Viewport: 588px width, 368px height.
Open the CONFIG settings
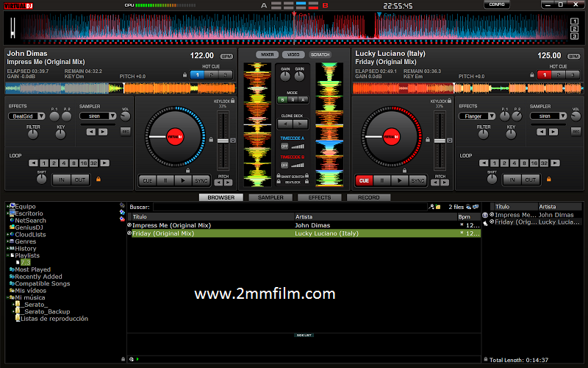[497, 4]
